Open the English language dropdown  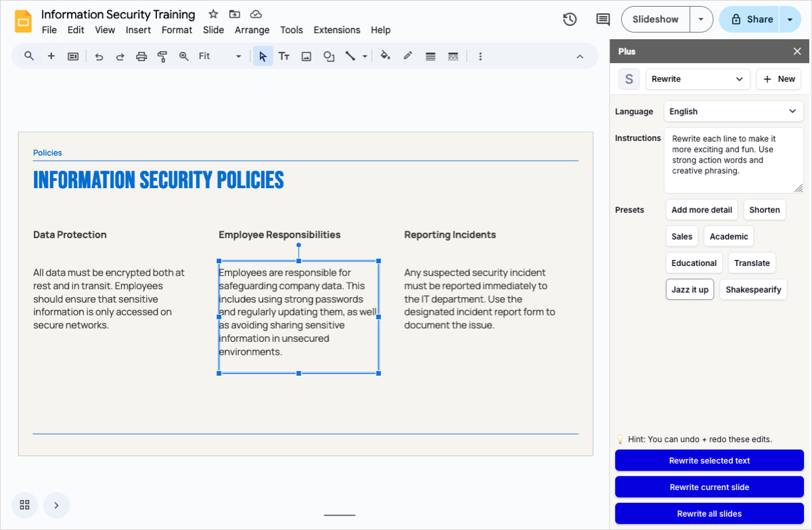(x=734, y=111)
